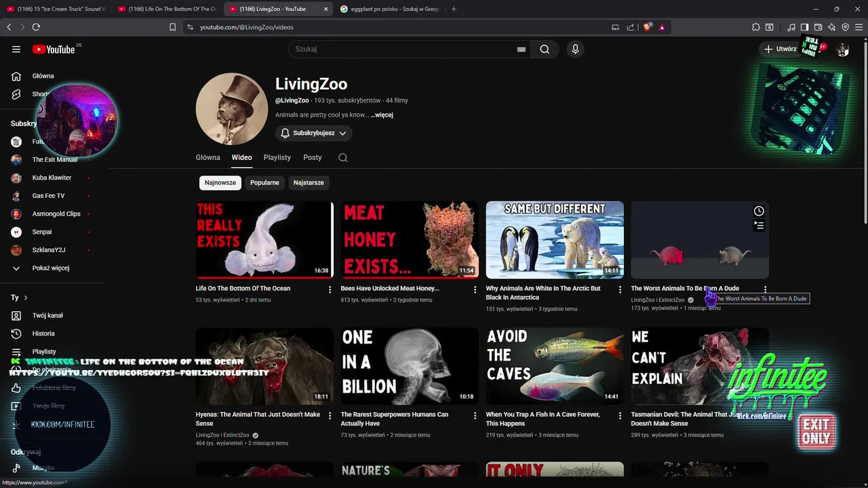The height and width of the screenshot is (488, 868).
Task: Sort videos by Popularne chip
Action: [x=264, y=182]
